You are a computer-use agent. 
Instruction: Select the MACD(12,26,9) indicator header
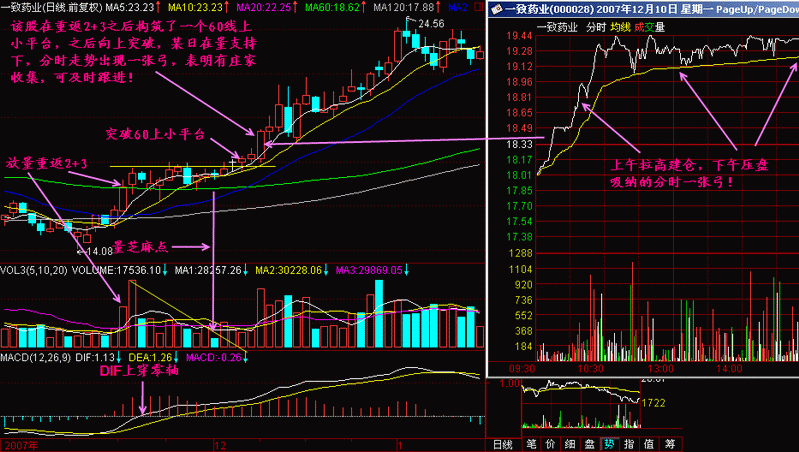click(36, 358)
